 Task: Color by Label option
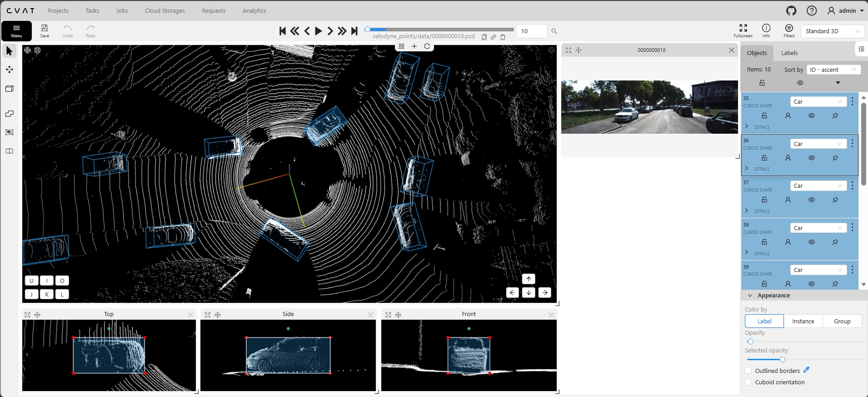[x=764, y=321]
